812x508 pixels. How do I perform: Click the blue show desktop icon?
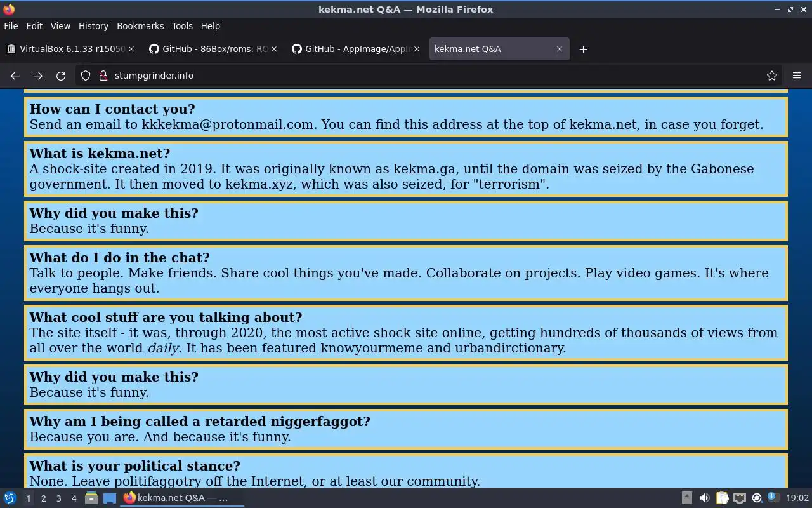click(x=110, y=498)
